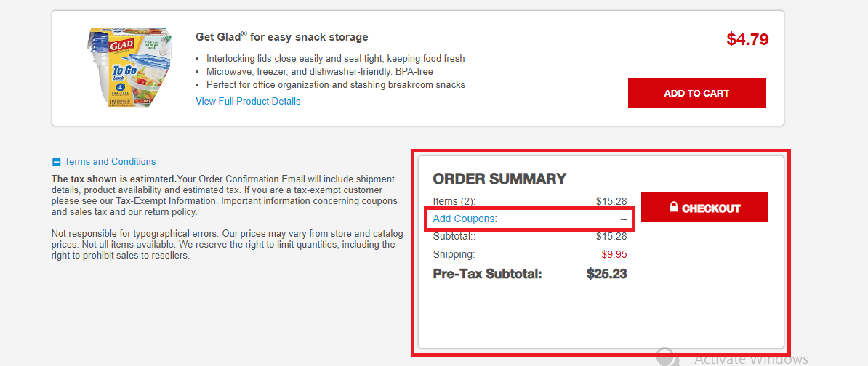Click the coupon dashes placeholder value
This screenshot has width=868, height=366.
tap(623, 219)
